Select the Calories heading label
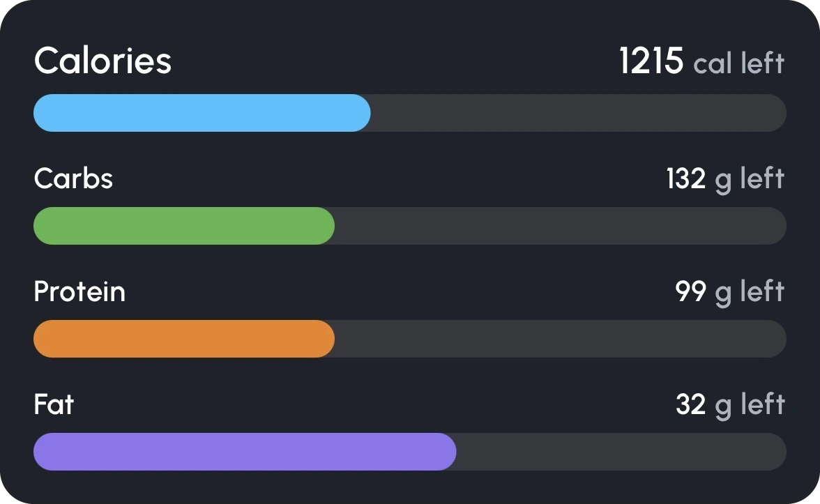Image resolution: width=820 pixels, height=504 pixels. click(103, 61)
